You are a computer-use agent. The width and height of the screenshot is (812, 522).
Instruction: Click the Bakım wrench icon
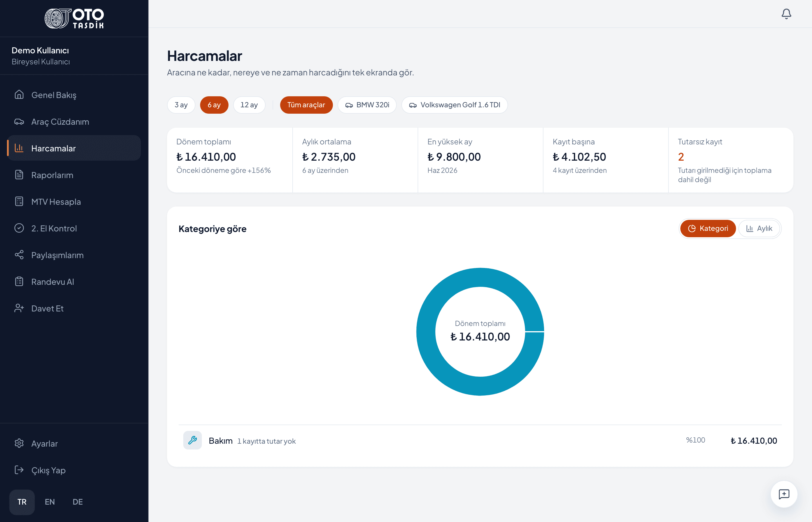point(193,440)
